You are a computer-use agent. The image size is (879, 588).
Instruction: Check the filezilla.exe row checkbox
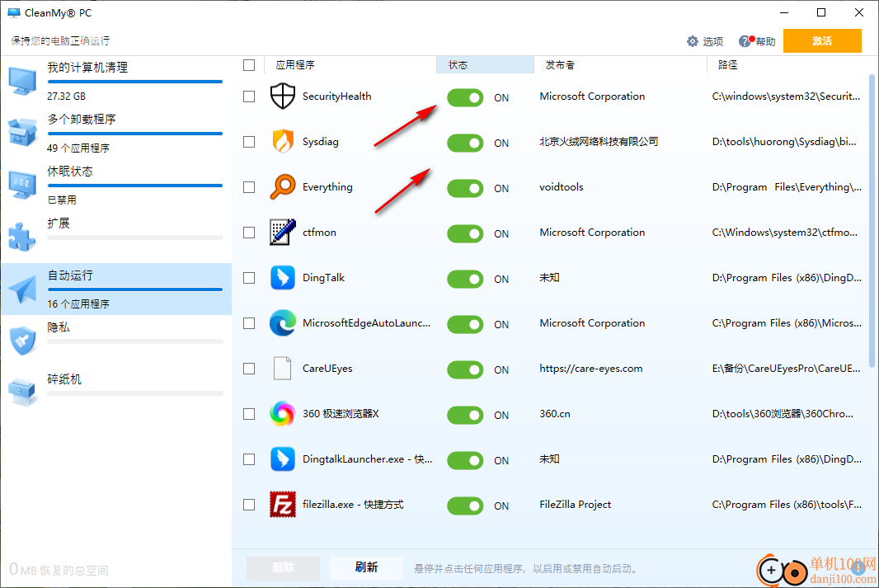click(x=249, y=505)
